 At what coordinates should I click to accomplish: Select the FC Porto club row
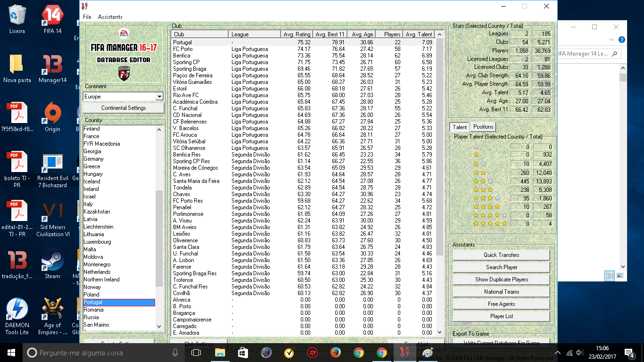(303, 49)
